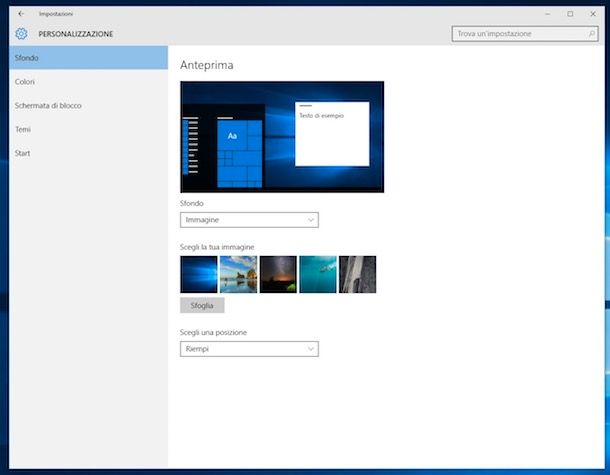This screenshot has width=610, height=475.
Task: Choose the beach rocks wallpaper thumbnail
Action: [238, 274]
